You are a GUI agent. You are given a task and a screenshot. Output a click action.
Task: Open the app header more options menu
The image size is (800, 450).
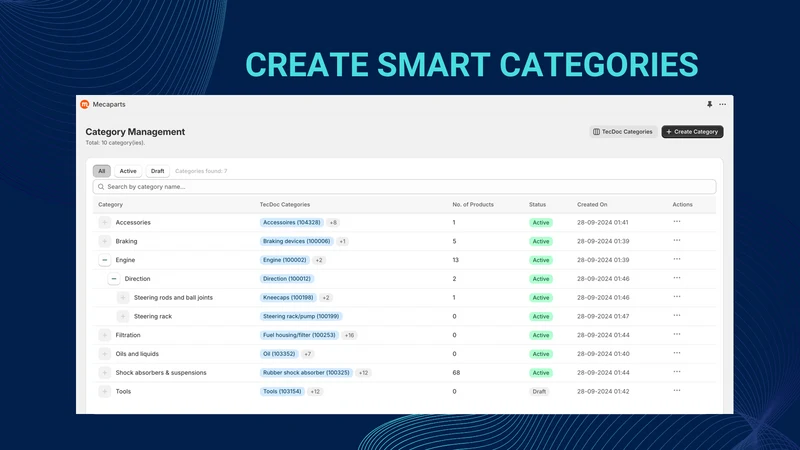(x=722, y=104)
